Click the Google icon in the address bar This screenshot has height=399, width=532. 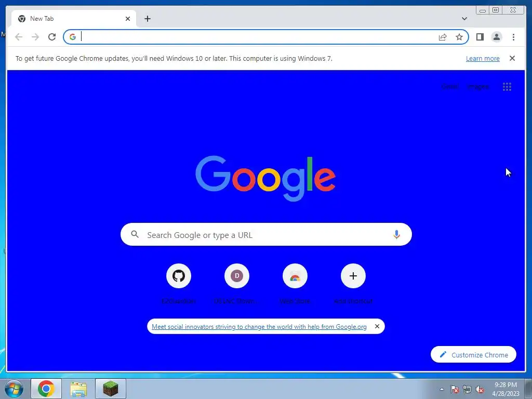73,37
